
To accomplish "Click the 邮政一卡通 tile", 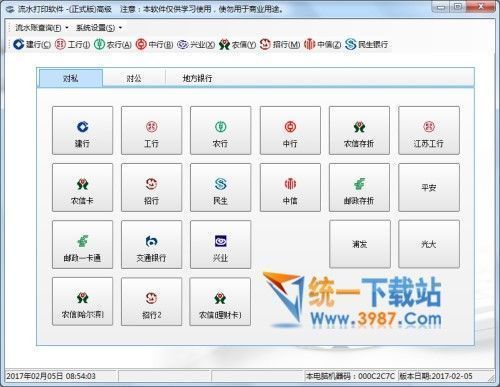I will point(82,244).
